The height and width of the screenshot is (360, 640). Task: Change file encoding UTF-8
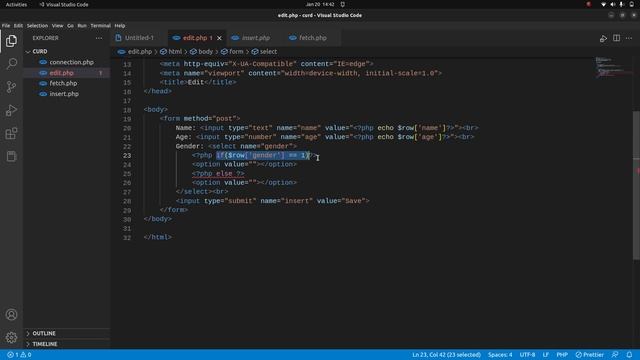527,355
